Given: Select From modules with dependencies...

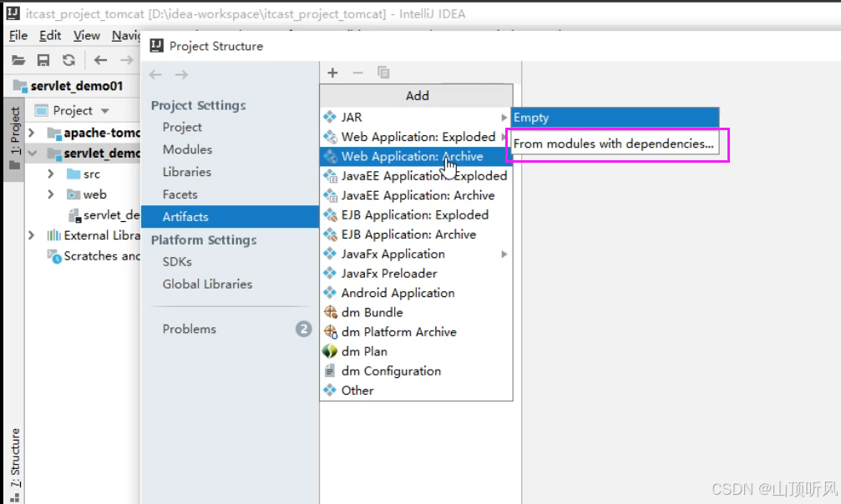Looking at the screenshot, I should point(616,144).
